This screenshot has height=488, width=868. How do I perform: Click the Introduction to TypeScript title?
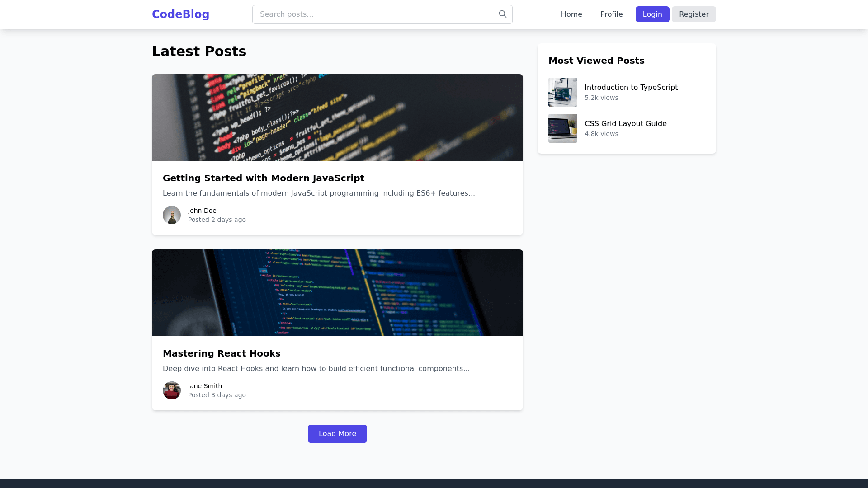pos(631,88)
